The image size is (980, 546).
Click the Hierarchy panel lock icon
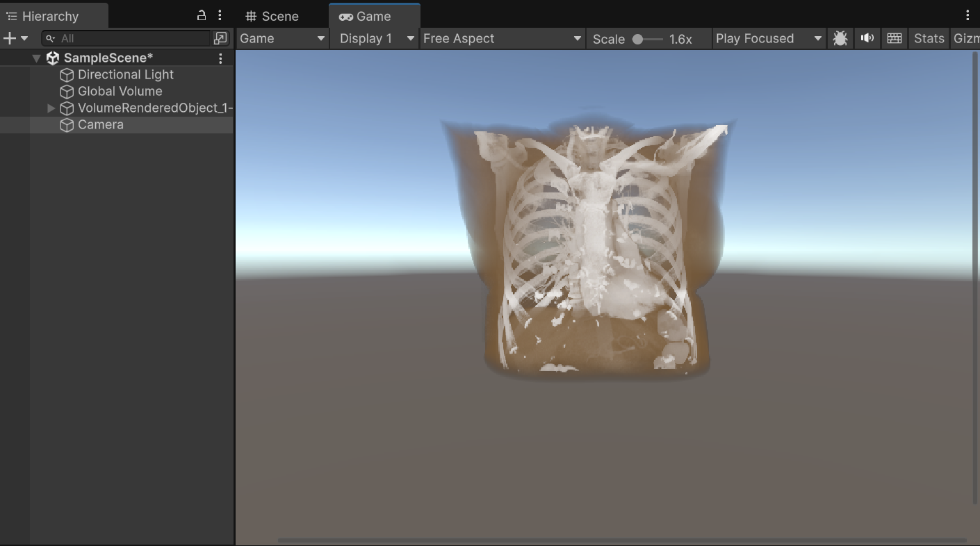click(x=202, y=15)
